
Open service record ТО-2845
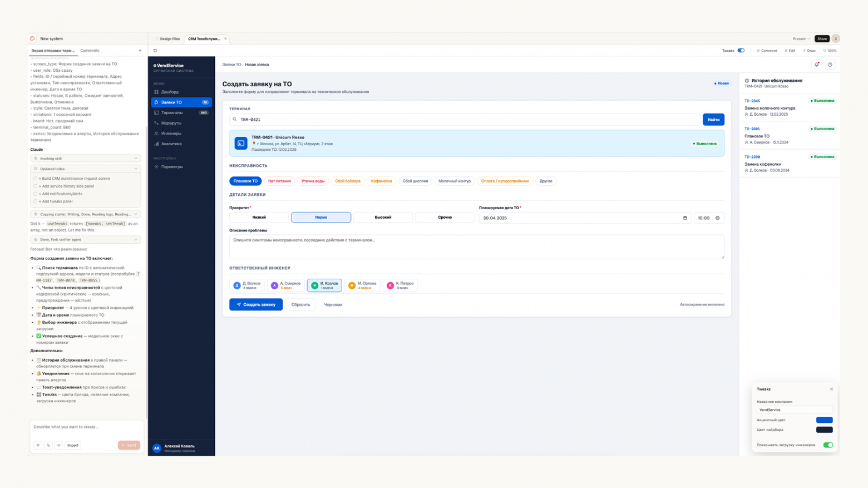789,107
